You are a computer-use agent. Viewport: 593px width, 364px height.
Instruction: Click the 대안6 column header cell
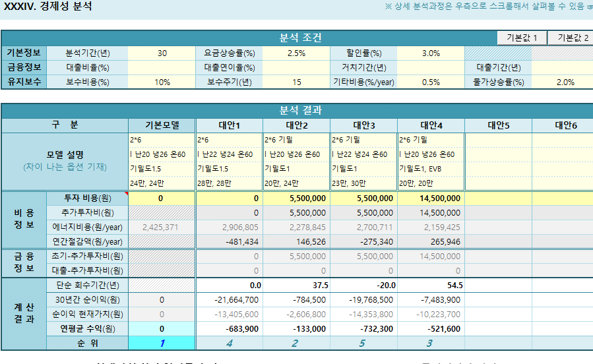(x=564, y=125)
